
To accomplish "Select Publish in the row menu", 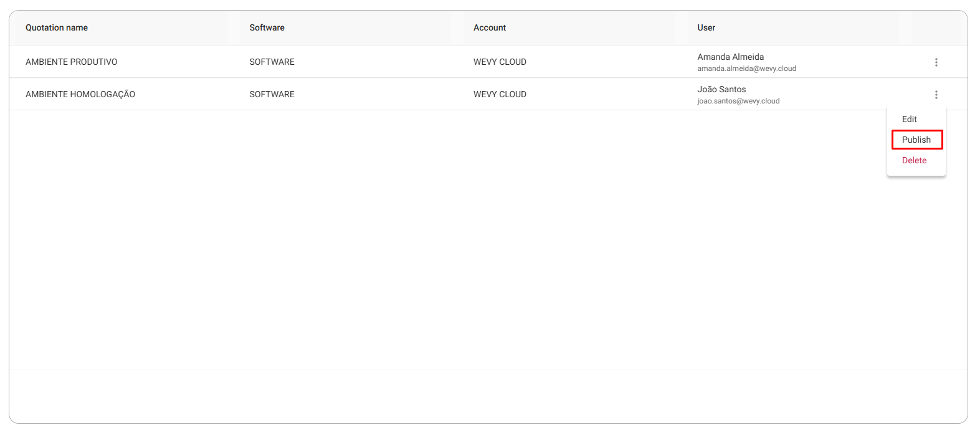I will tap(916, 140).
